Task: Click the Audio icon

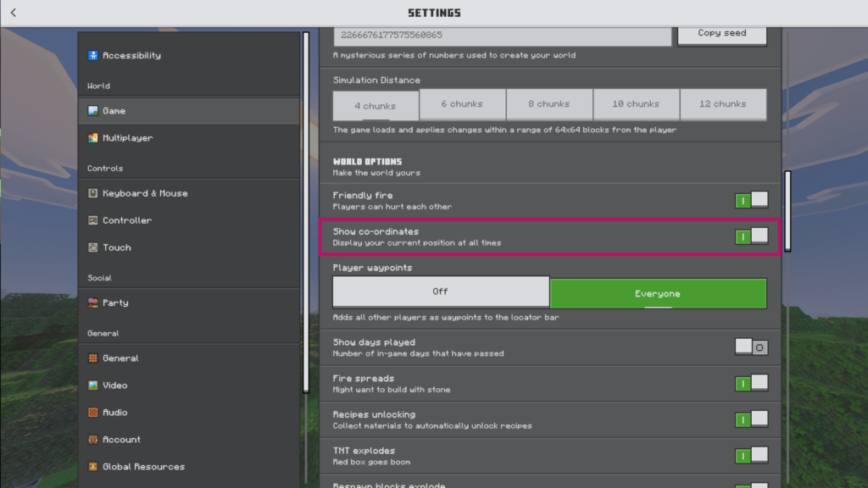Action: (x=93, y=413)
